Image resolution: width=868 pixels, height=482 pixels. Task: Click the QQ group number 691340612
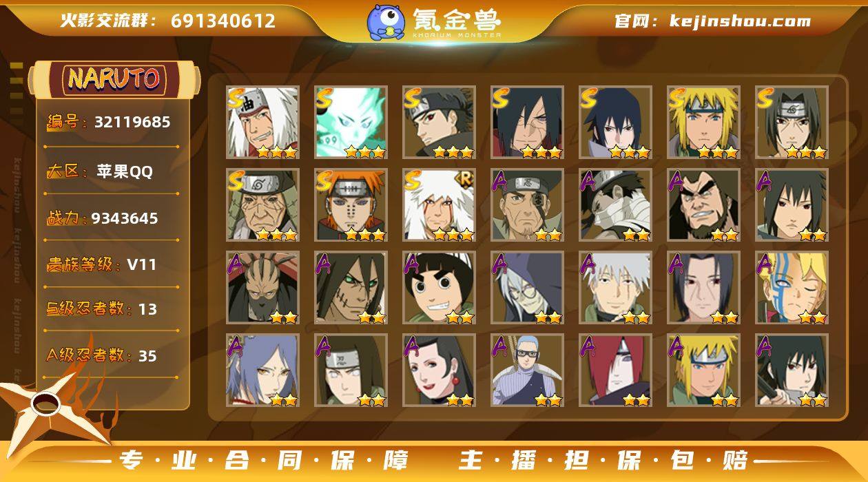[x=223, y=21]
